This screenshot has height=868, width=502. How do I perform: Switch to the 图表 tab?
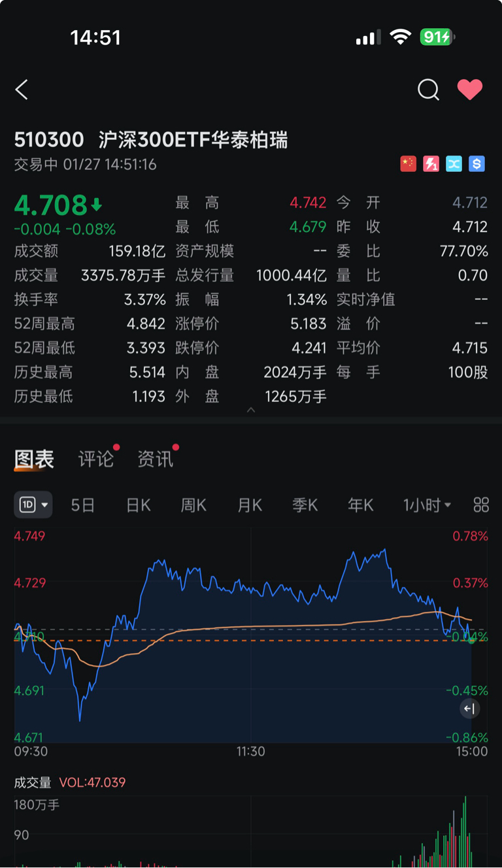[x=34, y=459]
